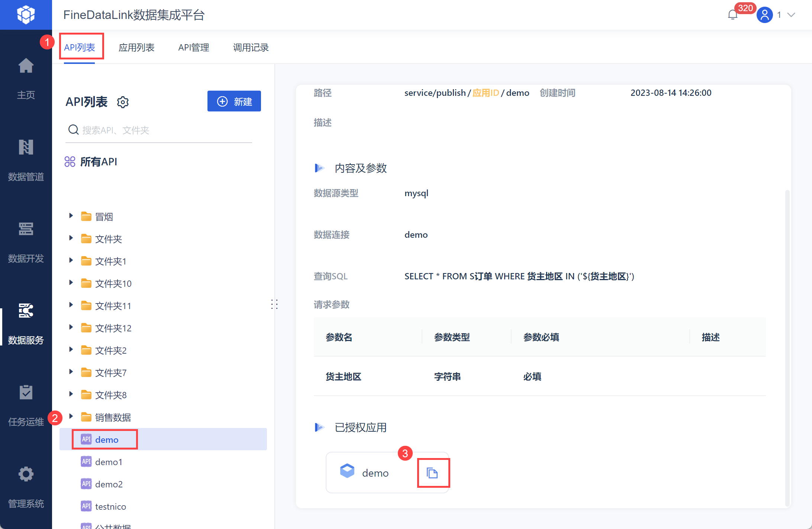Select the demo2 API item
This screenshot has width=812, height=529.
point(109,484)
